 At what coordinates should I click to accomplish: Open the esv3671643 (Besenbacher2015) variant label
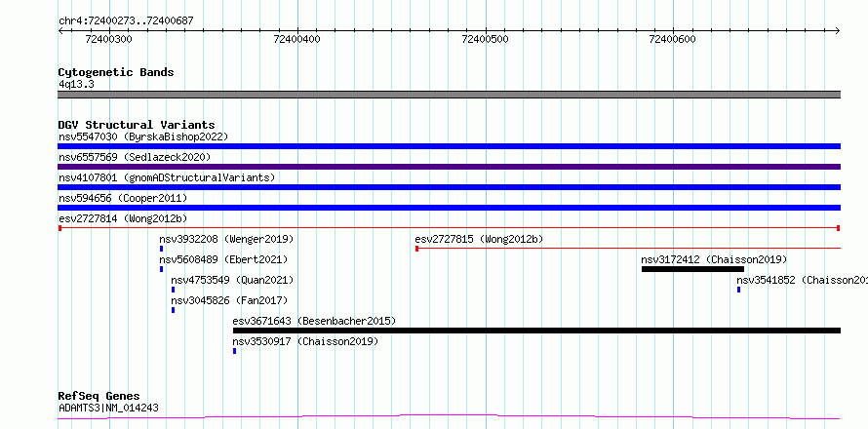[x=314, y=321]
